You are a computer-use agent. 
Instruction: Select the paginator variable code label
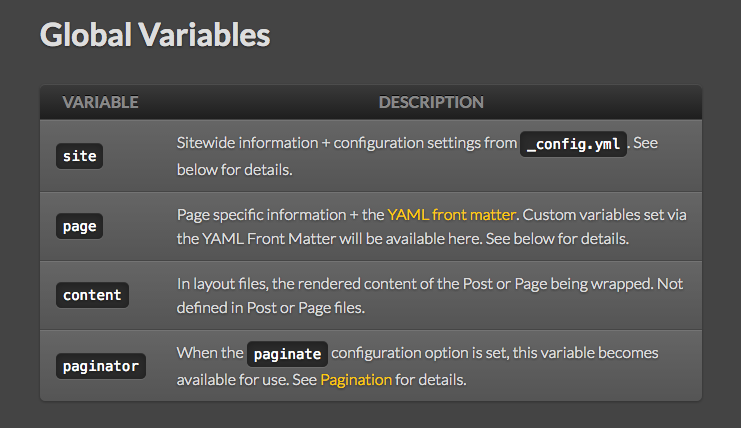[101, 366]
